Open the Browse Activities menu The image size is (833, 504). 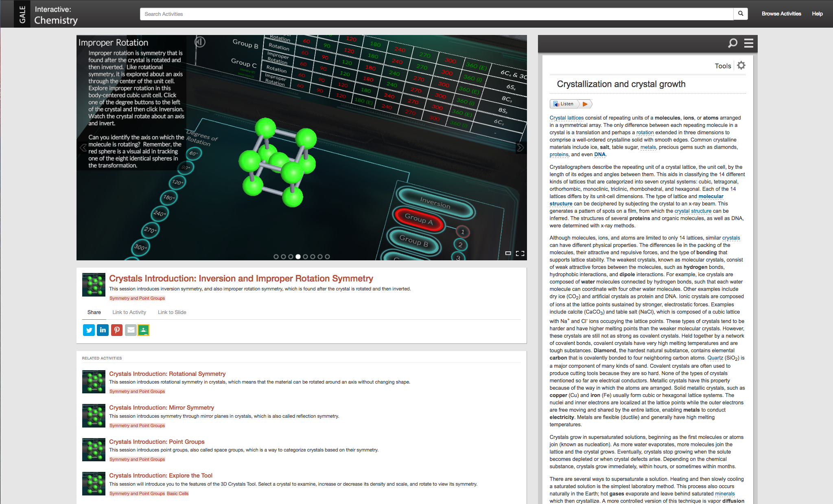coord(781,13)
